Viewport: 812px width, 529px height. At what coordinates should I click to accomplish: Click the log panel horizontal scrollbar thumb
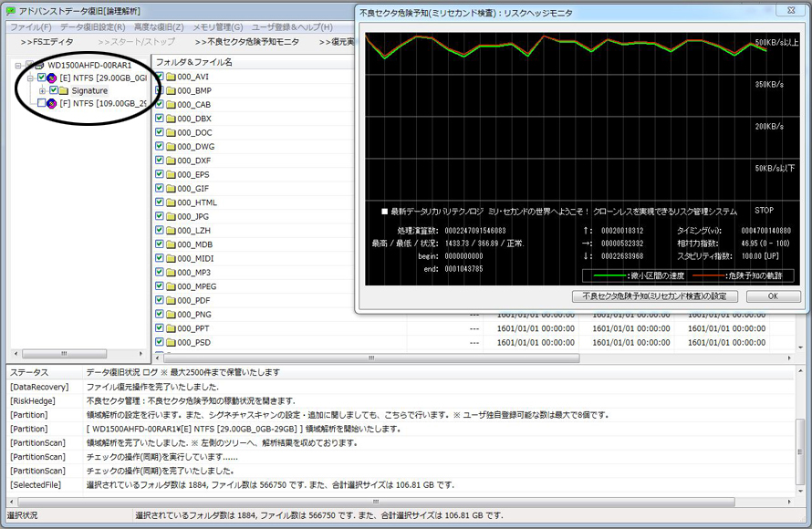pyautogui.click(x=376, y=502)
